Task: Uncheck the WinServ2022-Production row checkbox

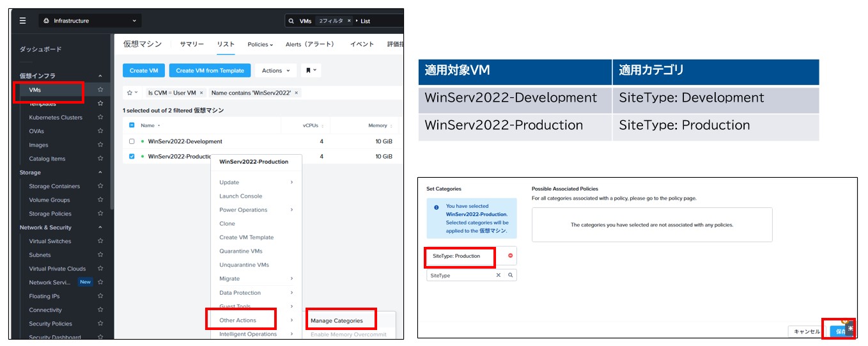Action: coord(132,156)
